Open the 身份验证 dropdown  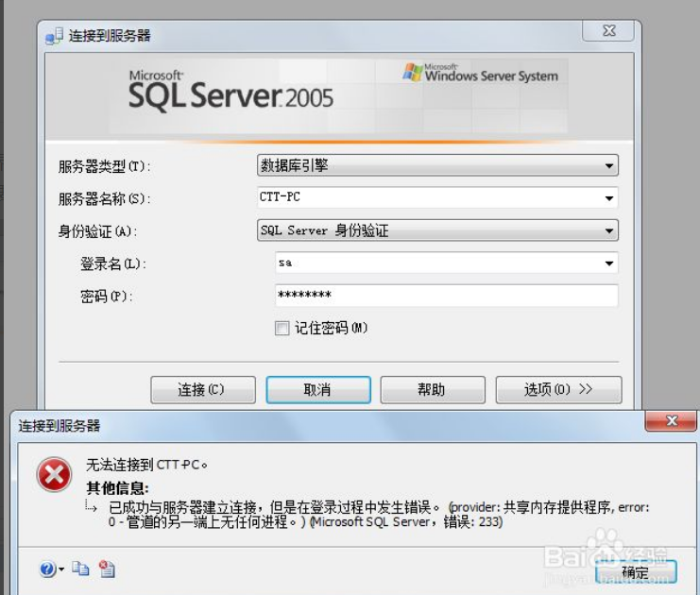tap(437, 230)
